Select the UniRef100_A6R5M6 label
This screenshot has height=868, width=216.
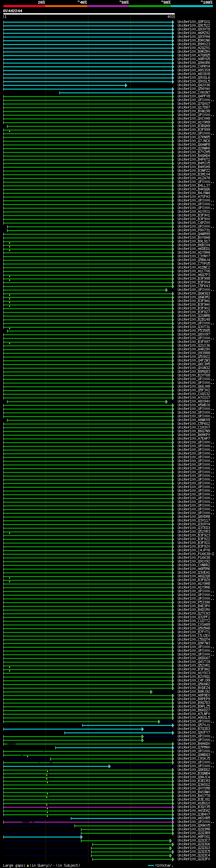point(194,569)
